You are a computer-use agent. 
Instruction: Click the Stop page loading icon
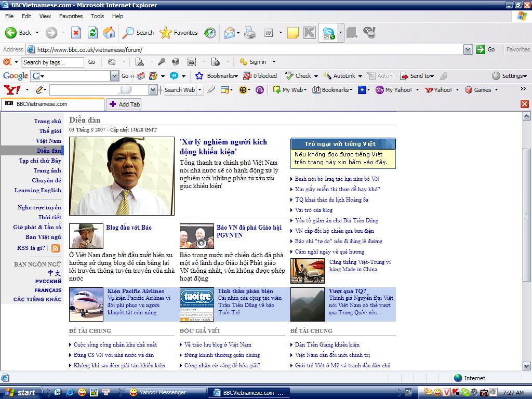76,33
